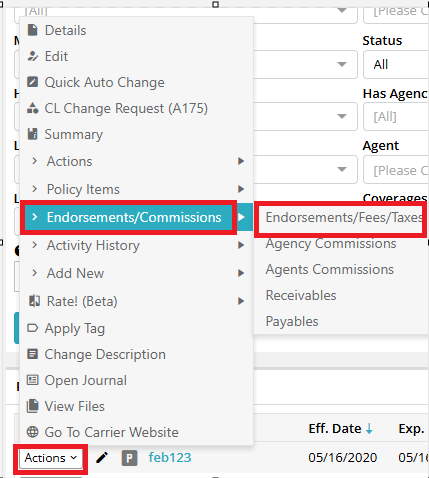Viewport: 429px width, 478px height.
Task: Click the Apply Tag label icon
Action: pyautogui.click(x=32, y=328)
